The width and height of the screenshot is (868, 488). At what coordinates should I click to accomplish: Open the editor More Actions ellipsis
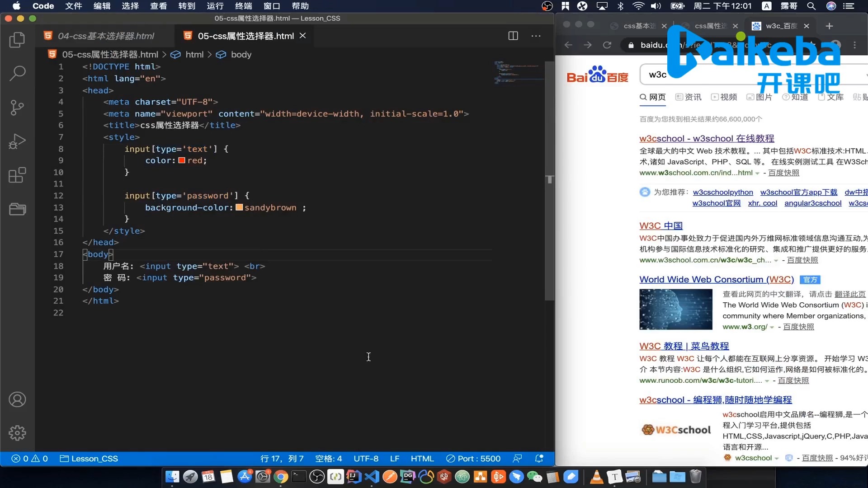coord(536,36)
